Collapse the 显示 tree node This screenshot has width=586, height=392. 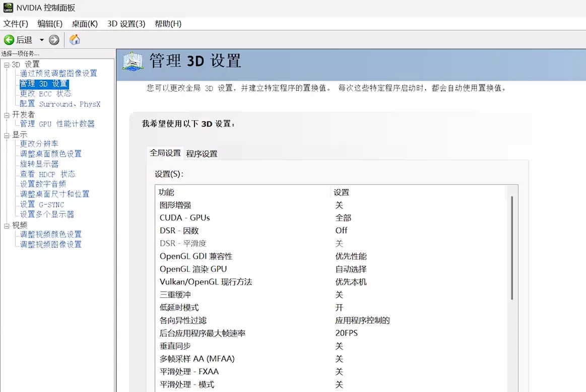point(7,135)
